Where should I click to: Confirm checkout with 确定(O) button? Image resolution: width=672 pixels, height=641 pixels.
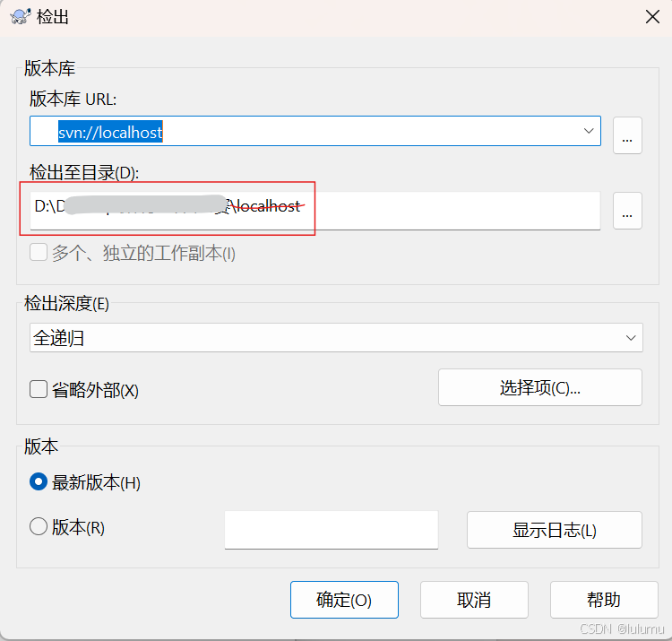344,600
